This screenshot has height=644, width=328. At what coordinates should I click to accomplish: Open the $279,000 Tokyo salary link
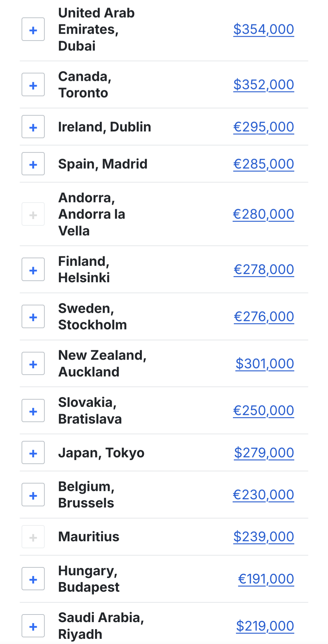click(264, 453)
